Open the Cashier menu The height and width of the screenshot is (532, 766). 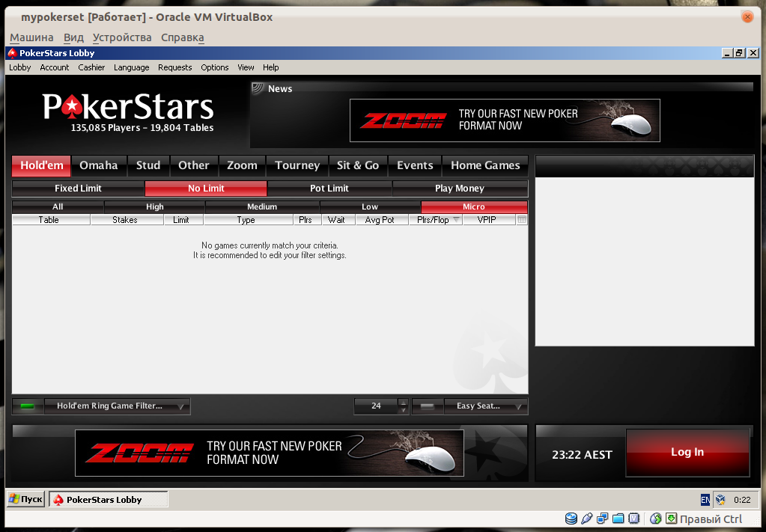[x=91, y=67]
